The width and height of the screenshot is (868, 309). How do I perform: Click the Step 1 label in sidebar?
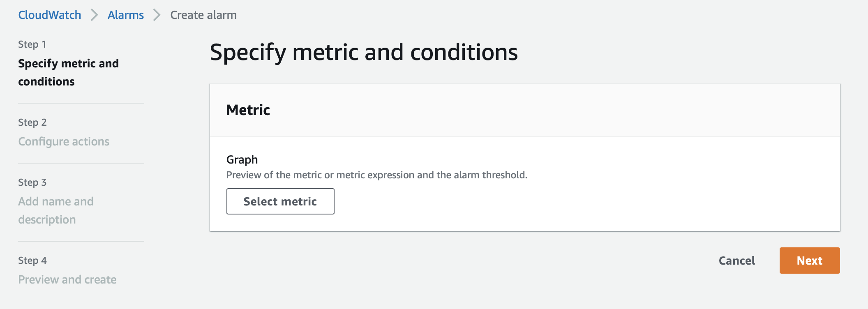[x=32, y=44]
